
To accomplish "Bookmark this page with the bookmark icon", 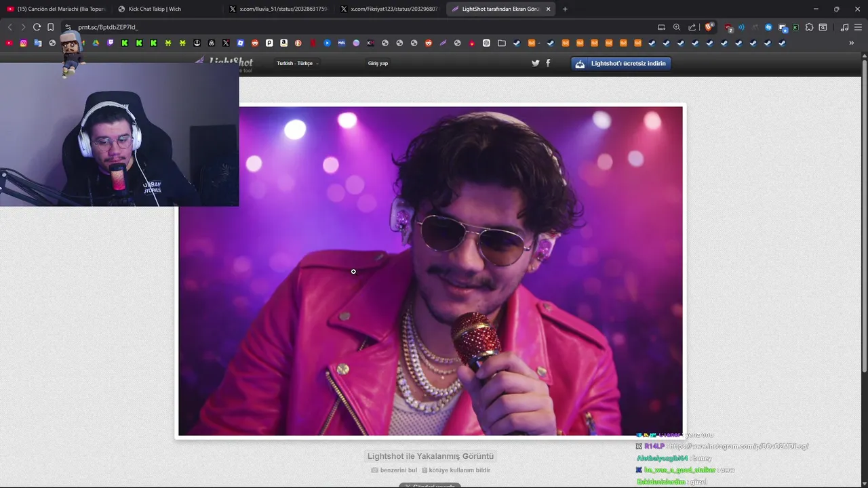I will coord(50,27).
